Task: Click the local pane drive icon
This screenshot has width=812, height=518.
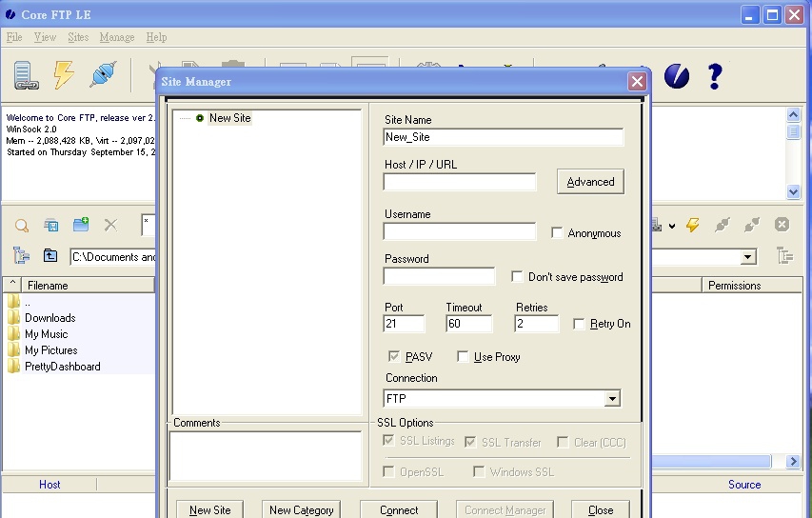Action: [51, 225]
